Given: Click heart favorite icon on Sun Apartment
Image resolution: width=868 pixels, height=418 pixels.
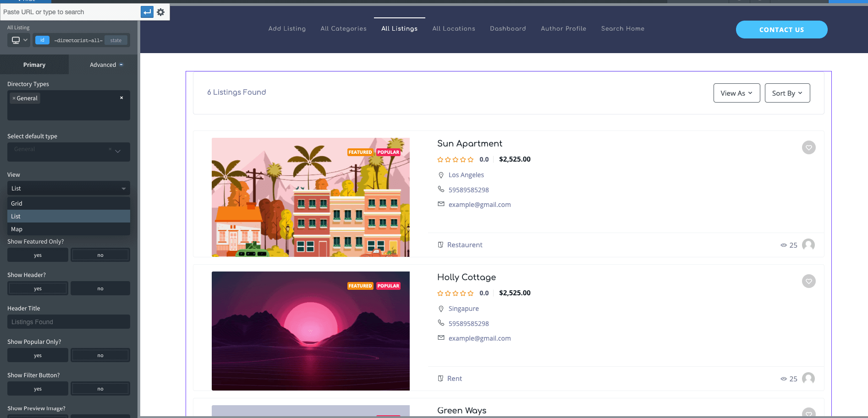Looking at the screenshot, I should [x=808, y=147].
